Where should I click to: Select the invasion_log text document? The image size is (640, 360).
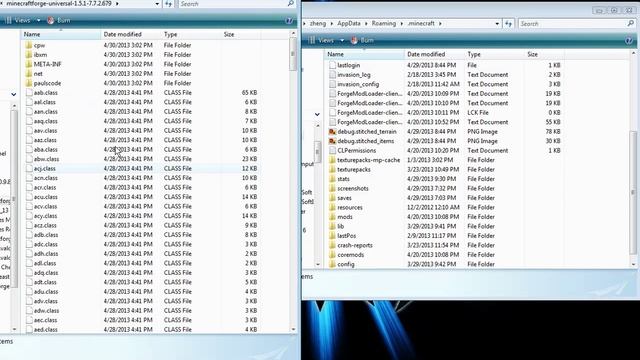353,75
